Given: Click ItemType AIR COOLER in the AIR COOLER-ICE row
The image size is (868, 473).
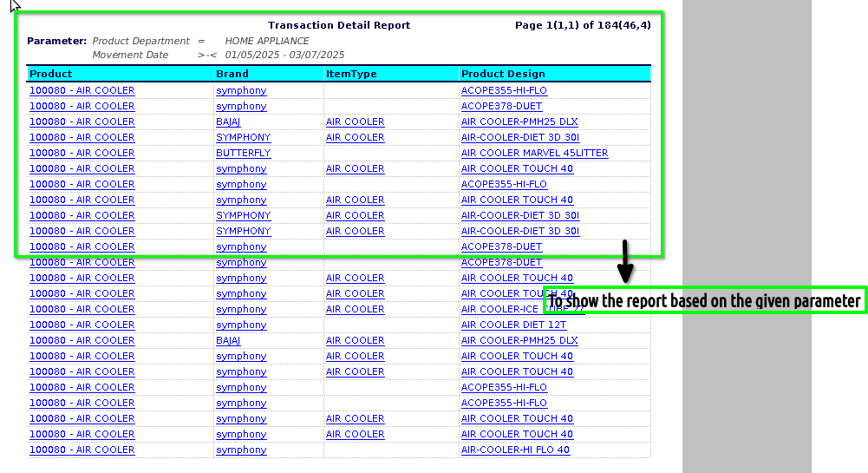Looking at the screenshot, I should (x=355, y=309).
